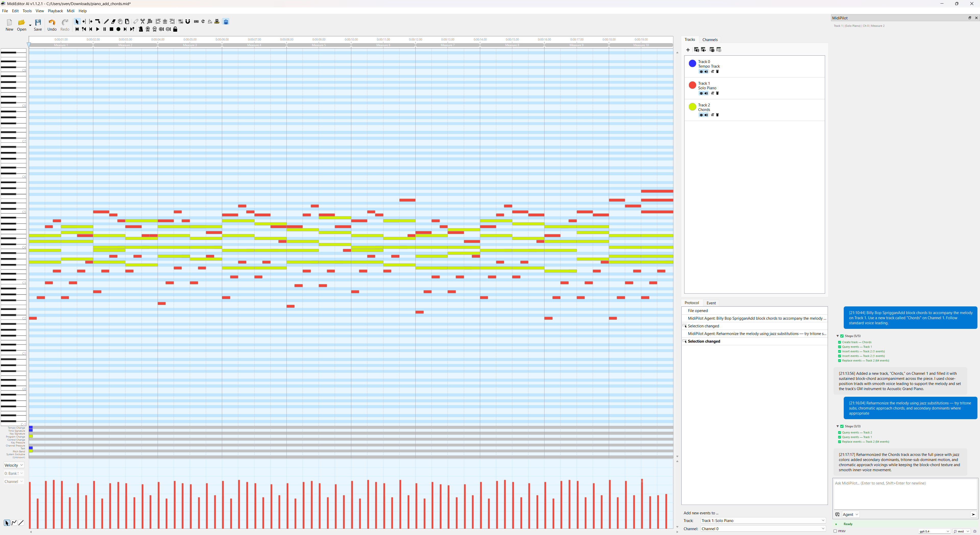Click the scissors cut tool
980x535 pixels.
click(143, 22)
